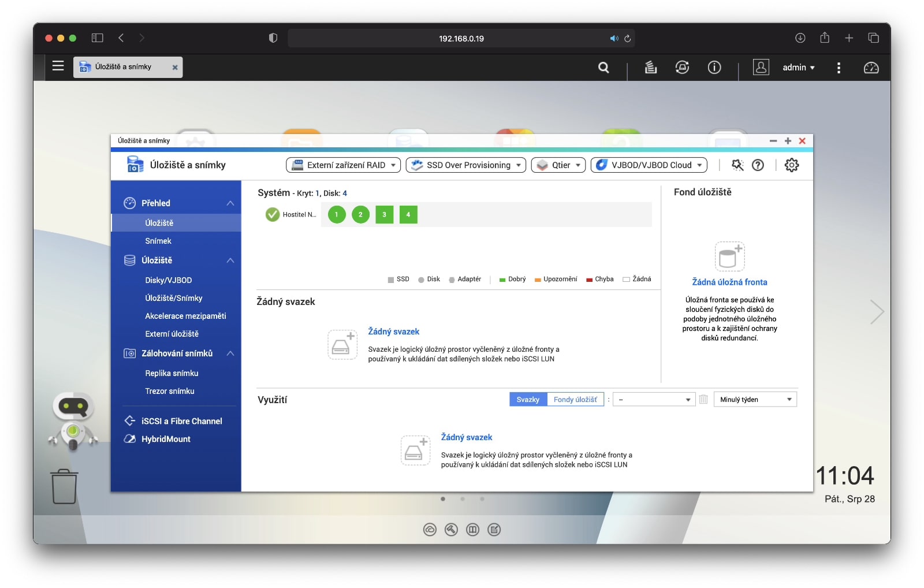This screenshot has height=588, width=924.
Task: Open help question mark in Úložiště a snímky
Action: coord(758,165)
